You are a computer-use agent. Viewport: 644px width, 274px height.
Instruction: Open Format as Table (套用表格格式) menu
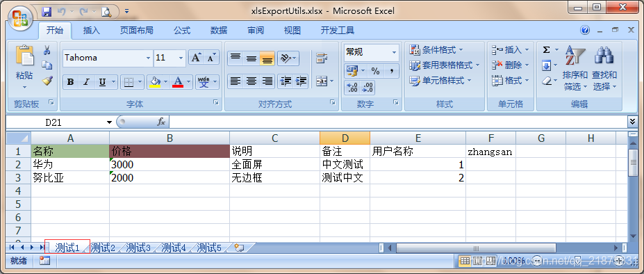[x=445, y=65]
